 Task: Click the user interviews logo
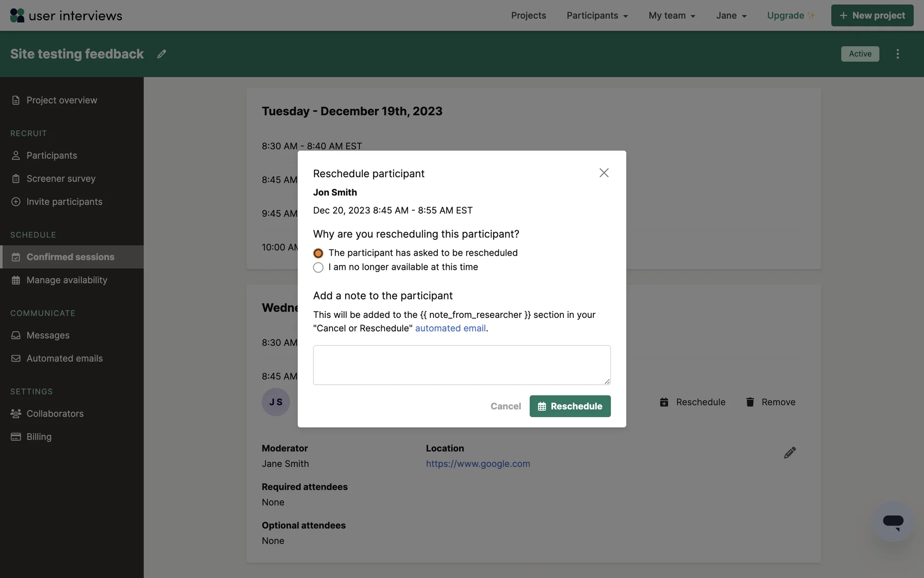pos(66,15)
